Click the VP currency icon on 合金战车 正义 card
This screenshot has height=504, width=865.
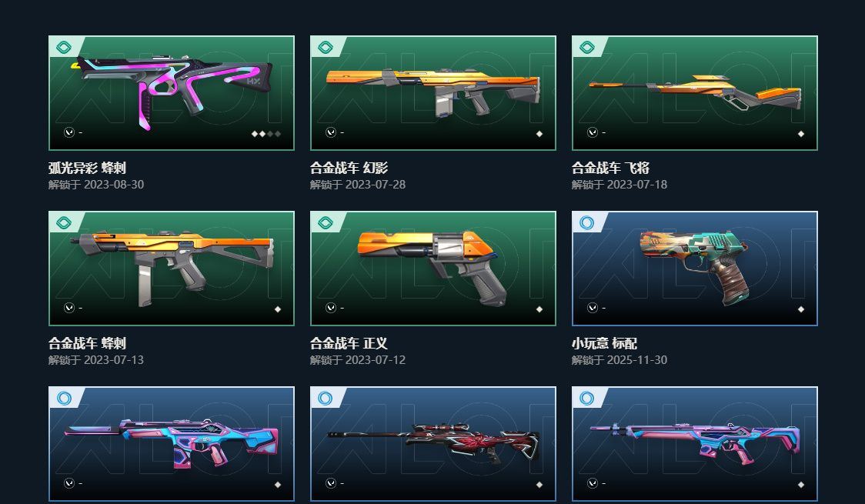click(x=330, y=308)
